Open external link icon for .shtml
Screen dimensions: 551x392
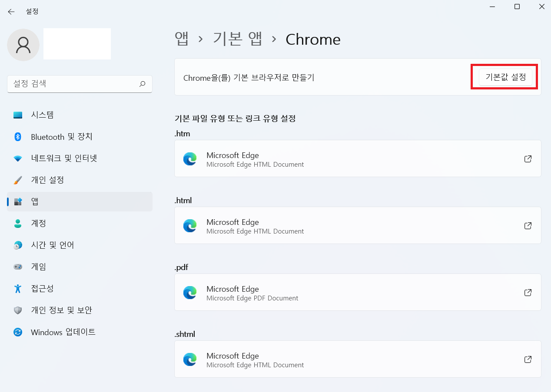pyautogui.click(x=528, y=359)
